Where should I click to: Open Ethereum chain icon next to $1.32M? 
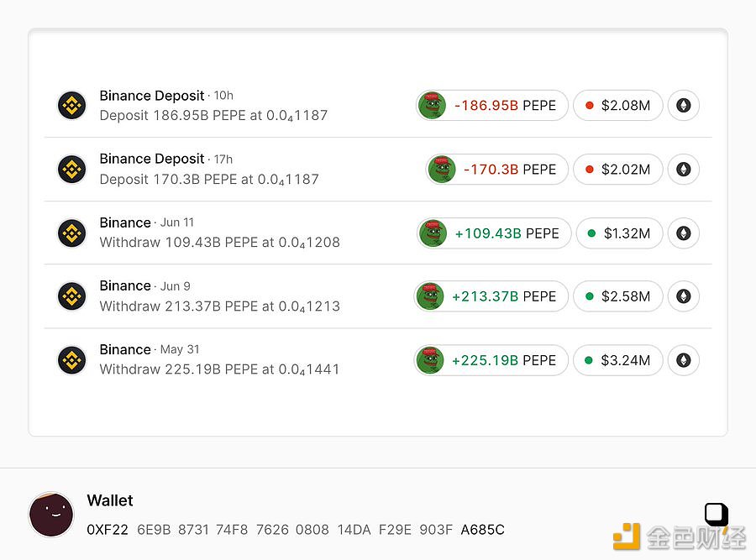(684, 233)
